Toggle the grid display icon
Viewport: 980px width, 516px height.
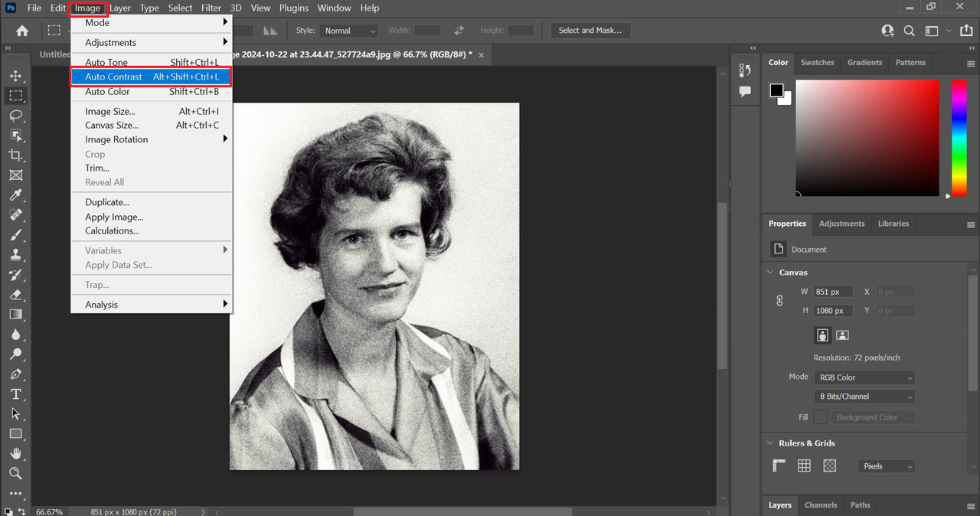804,465
